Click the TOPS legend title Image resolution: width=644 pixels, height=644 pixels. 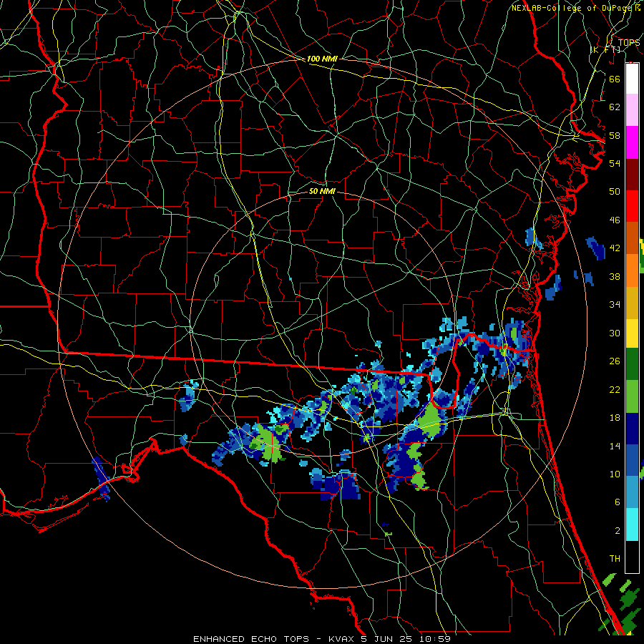[629, 43]
